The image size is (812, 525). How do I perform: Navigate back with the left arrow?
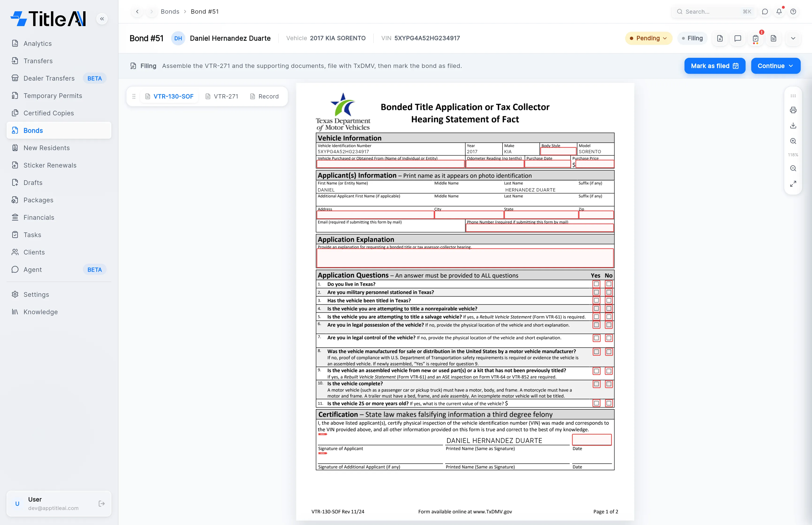click(x=137, y=12)
